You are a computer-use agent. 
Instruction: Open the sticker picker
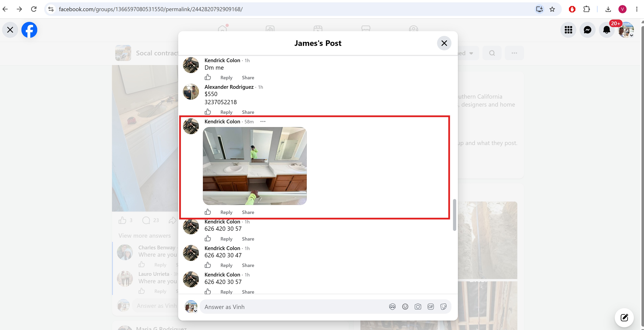point(443,307)
